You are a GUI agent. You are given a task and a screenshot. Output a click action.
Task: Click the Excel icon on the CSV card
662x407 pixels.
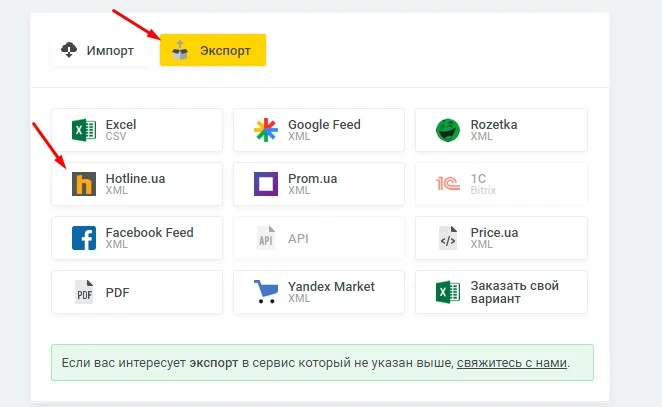84,130
